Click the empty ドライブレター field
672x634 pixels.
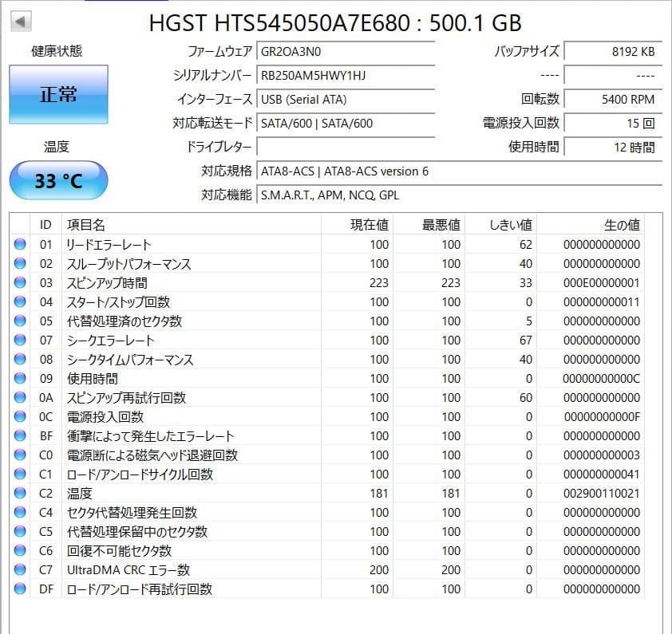[x=346, y=148]
